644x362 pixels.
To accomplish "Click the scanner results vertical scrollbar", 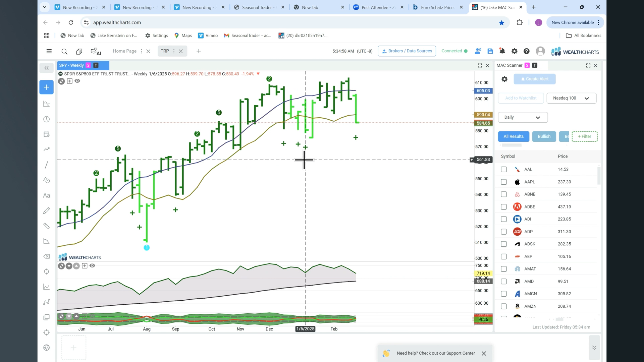I will pos(599,176).
